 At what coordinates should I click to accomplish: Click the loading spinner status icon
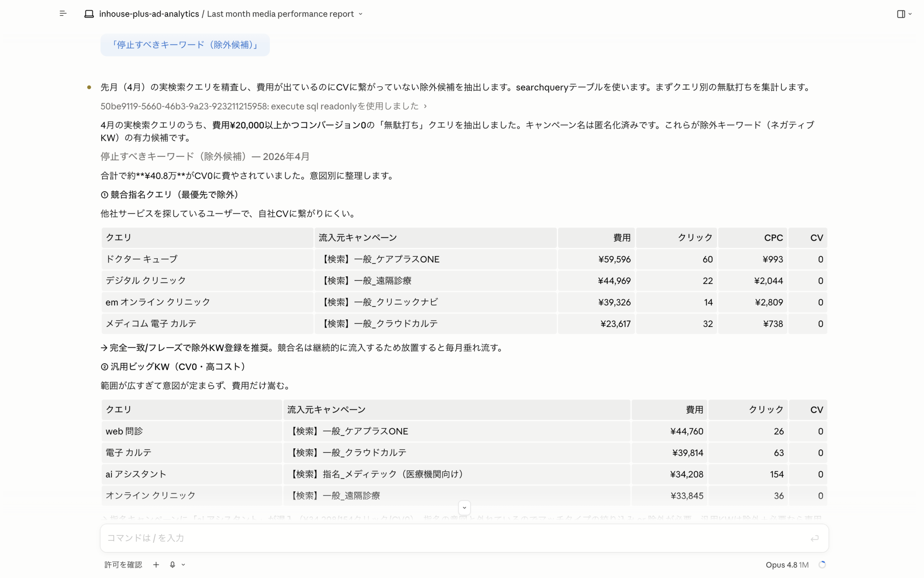click(823, 565)
